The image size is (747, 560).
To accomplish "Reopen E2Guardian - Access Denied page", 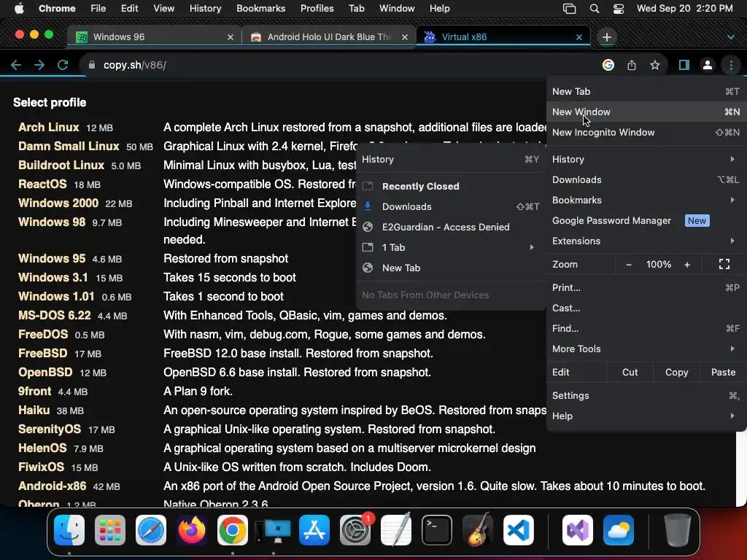I will 451,227.
